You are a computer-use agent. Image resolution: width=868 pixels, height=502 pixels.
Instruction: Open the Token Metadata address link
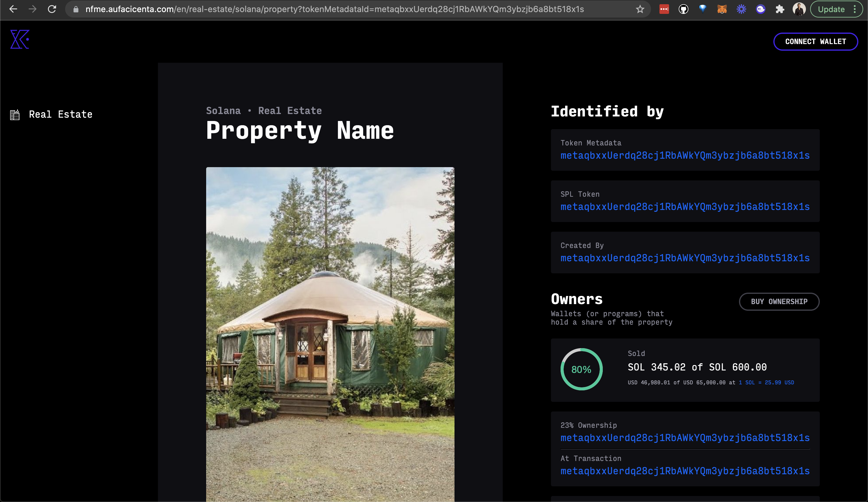685,155
